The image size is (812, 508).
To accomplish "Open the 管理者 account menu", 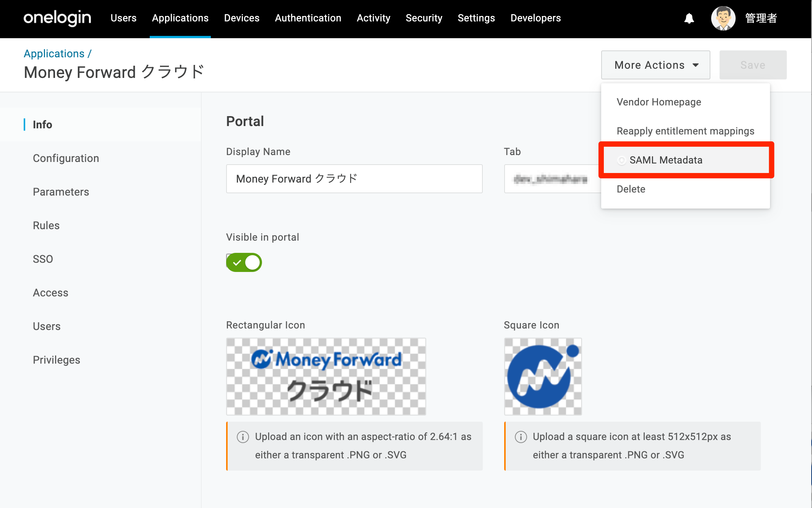I will click(x=761, y=18).
